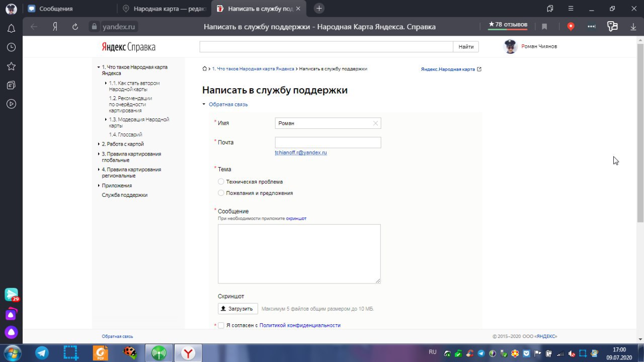Reload the page with refresh icon
This screenshot has height=362, width=644.
pyautogui.click(x=75, y=27)
